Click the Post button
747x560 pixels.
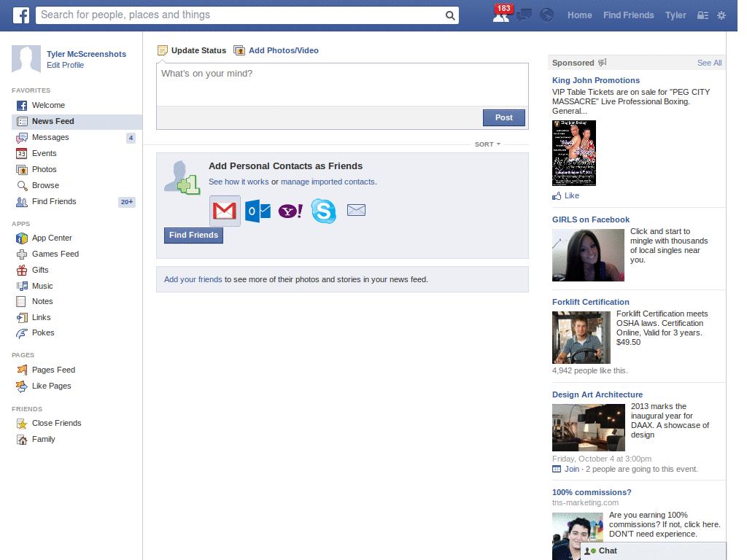pos(503,117)
